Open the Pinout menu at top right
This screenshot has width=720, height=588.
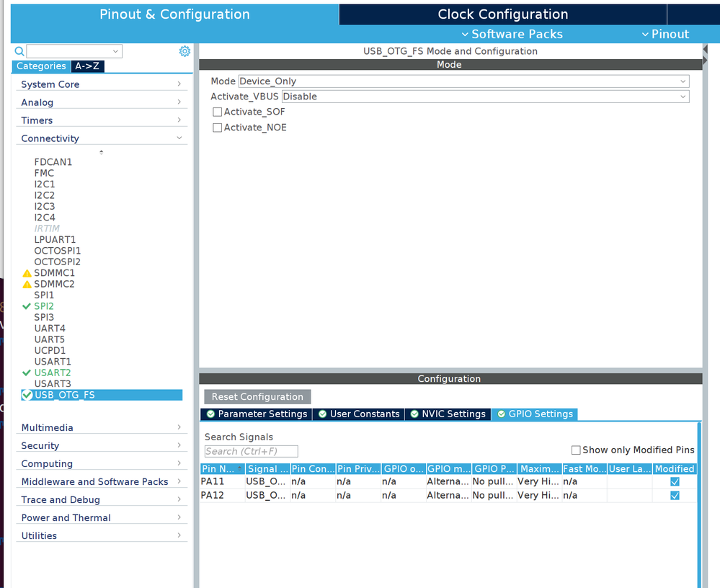tap(665, 34)
